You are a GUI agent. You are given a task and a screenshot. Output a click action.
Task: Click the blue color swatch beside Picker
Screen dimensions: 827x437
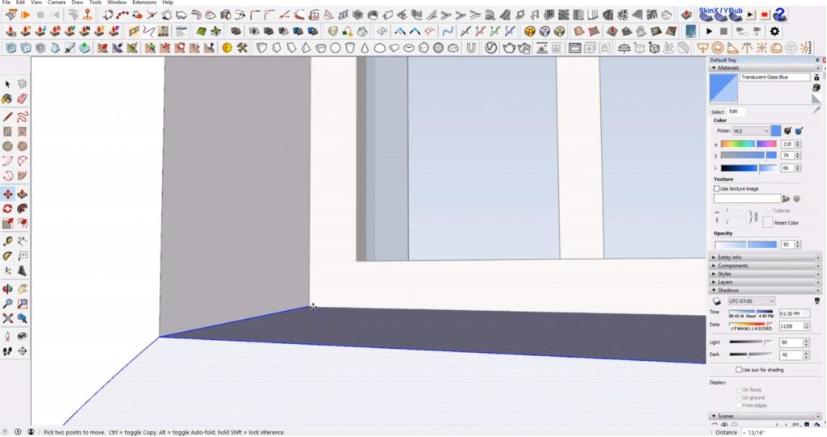776,131
